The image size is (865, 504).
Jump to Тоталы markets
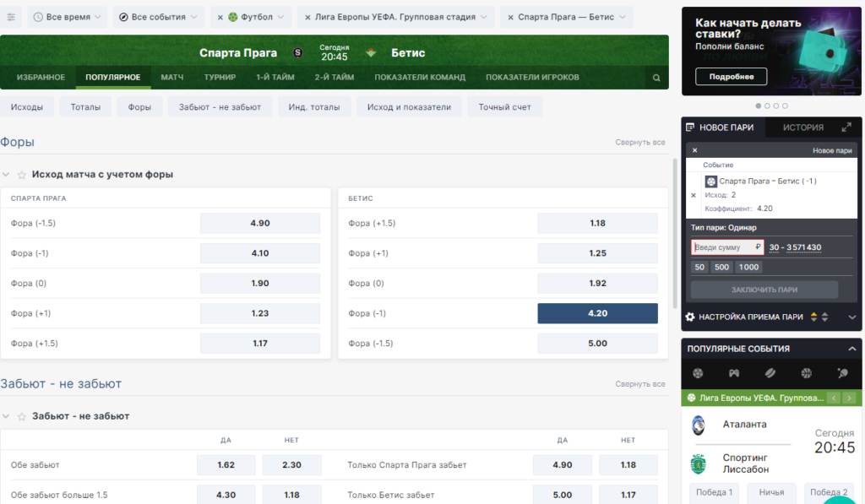85,107
